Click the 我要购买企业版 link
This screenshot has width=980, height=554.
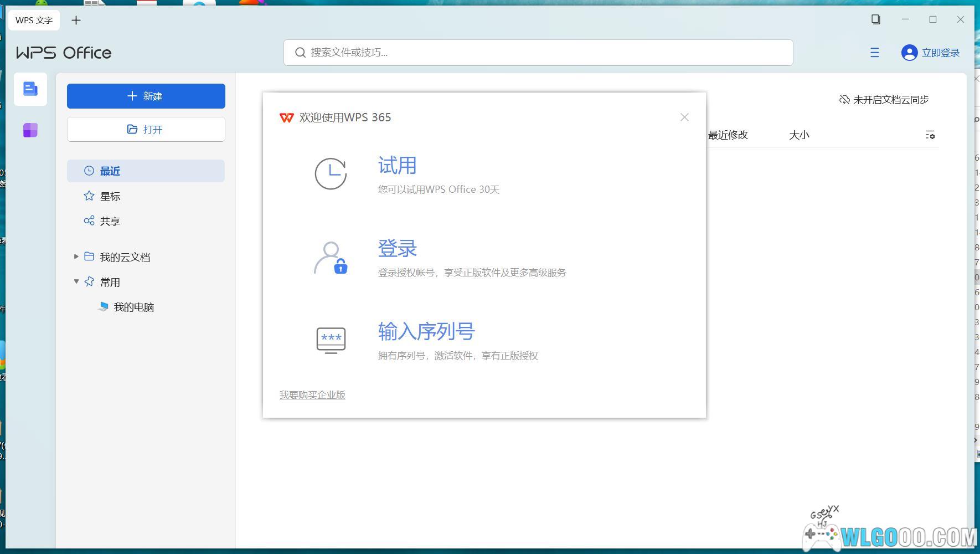click(312, 395)
